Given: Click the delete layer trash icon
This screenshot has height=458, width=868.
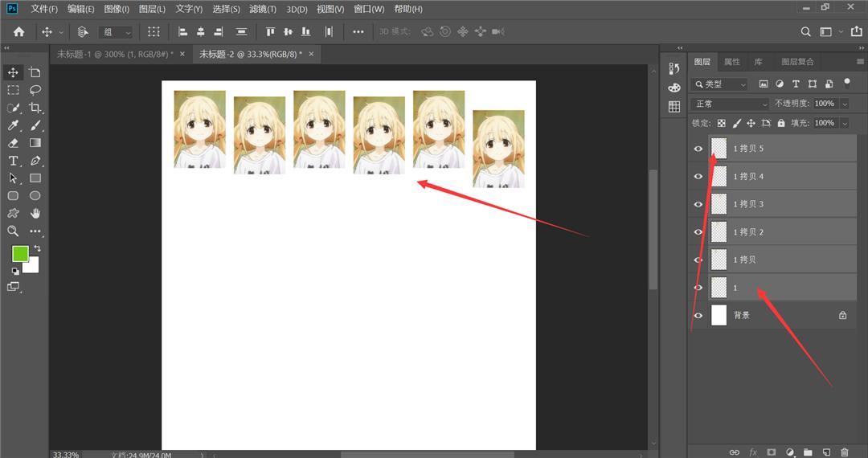Looking at the screenshot, I should [844, 452].
